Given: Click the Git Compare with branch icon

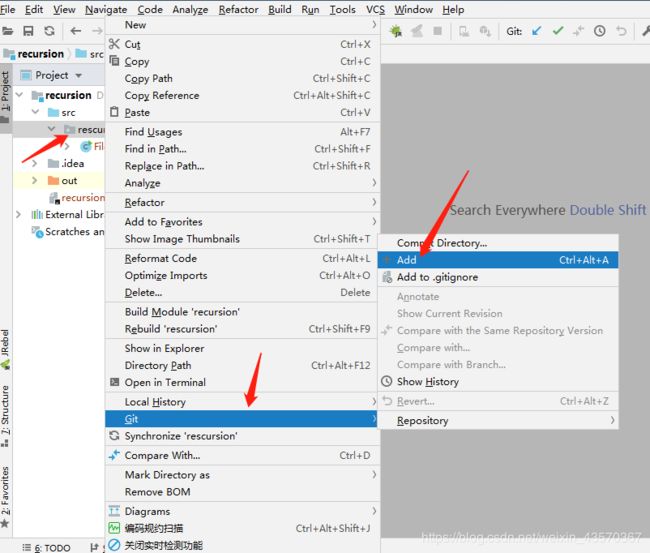Looking at the screenshot, I should [x=578, y=31].
